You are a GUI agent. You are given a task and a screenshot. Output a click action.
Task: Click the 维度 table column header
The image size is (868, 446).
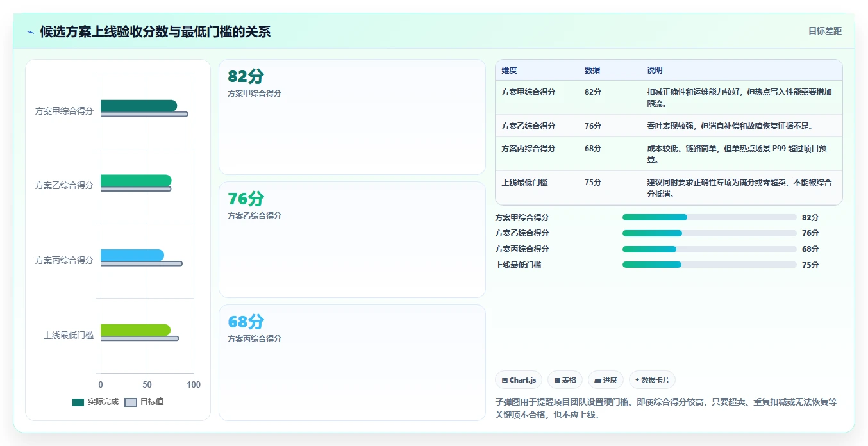pos(509,70)
